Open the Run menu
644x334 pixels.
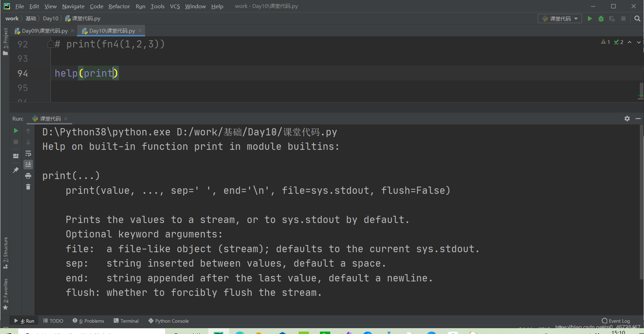tap(140, 6)
